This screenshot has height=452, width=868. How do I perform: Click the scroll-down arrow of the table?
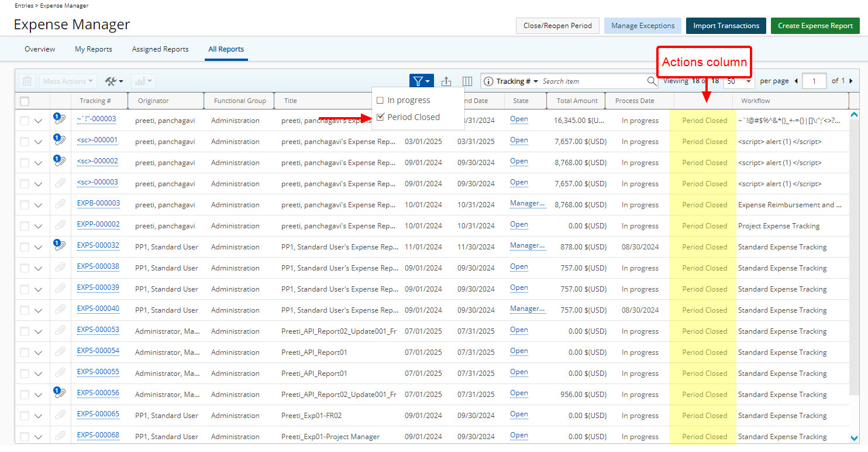click(854, 437)
